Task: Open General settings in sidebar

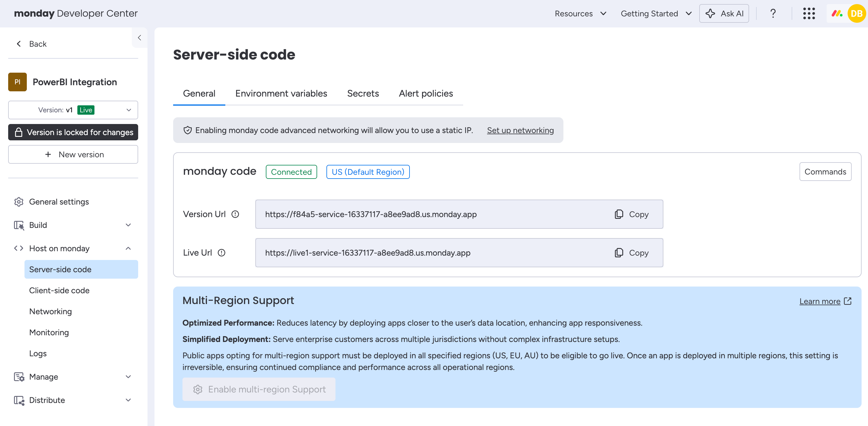Action: pos(73,202)
